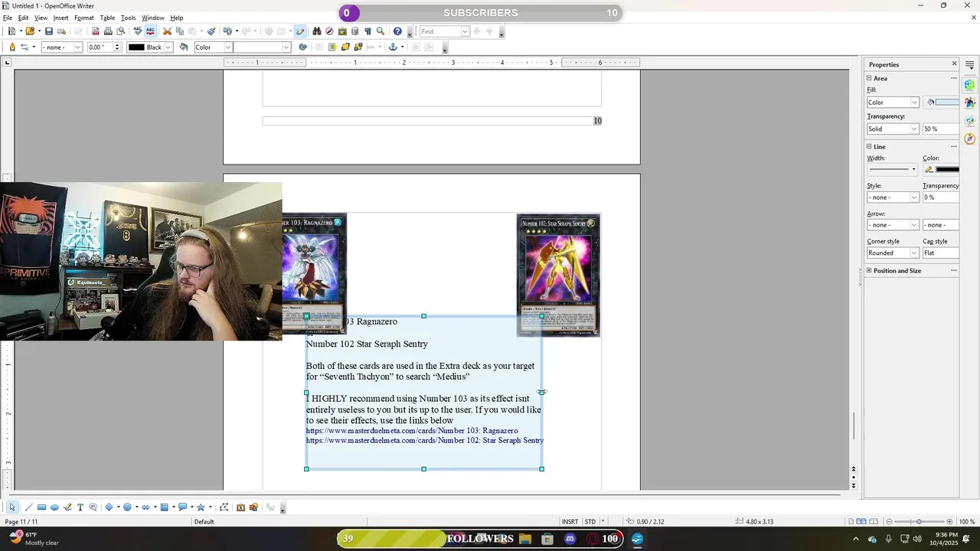Select the Rectangle drawing tool

41,507
